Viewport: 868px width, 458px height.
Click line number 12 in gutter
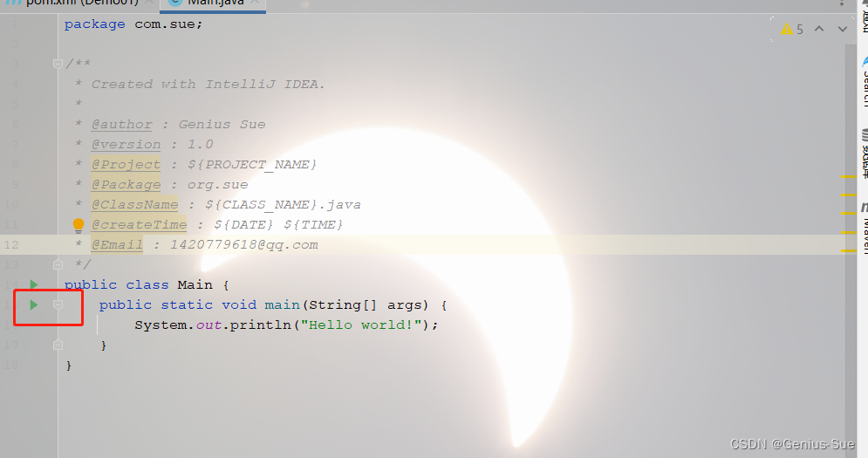[x=11, y=245]
